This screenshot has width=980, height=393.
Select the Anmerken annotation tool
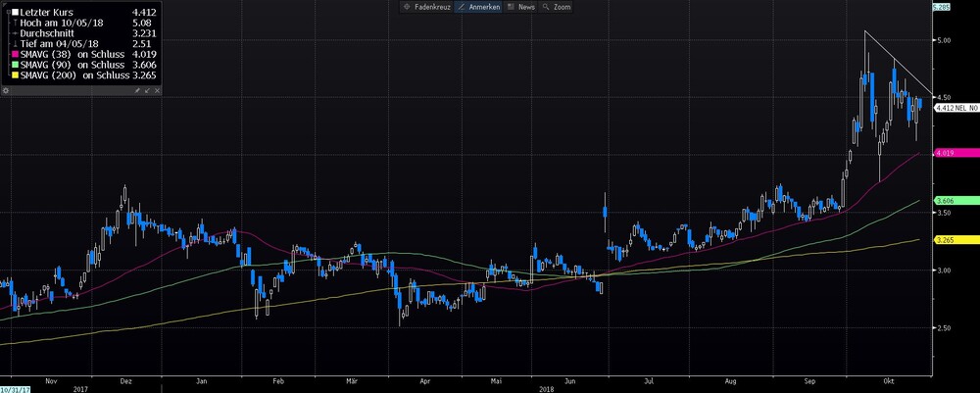477,7
